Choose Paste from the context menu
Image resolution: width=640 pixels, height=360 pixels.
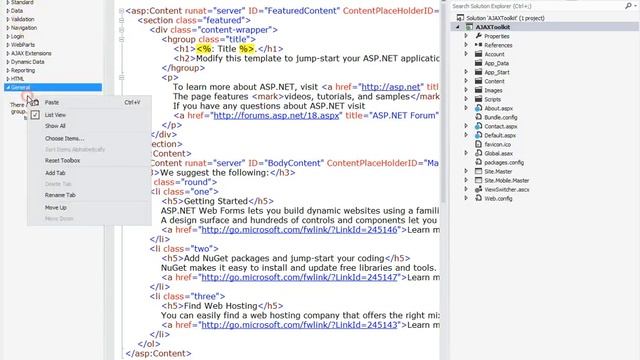click(x=89, y=102)
